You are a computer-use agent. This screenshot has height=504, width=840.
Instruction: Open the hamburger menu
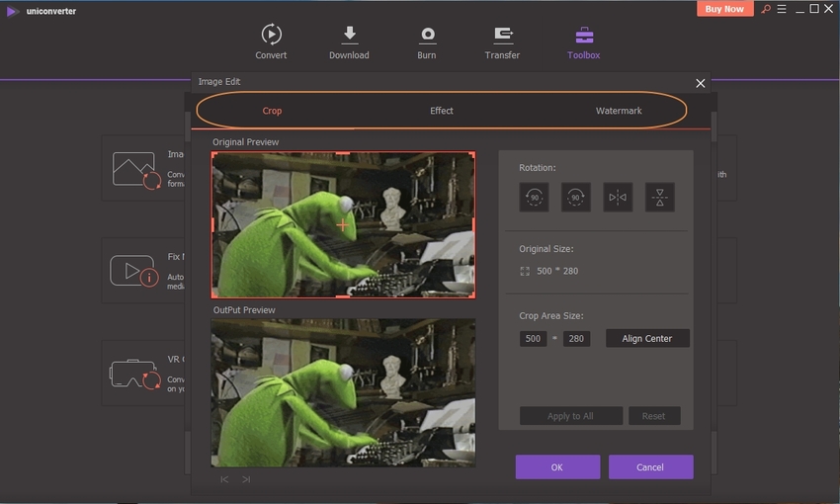click(x=781, y=9)
